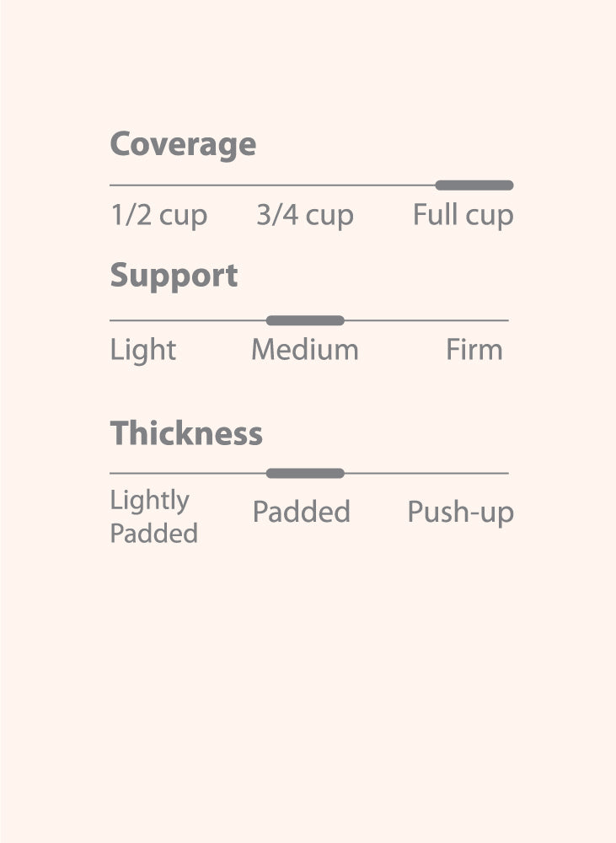This screenshot has height=843, width=616.
Task: Click the Support slider thumb marker
Action: [x=305, y=320]
